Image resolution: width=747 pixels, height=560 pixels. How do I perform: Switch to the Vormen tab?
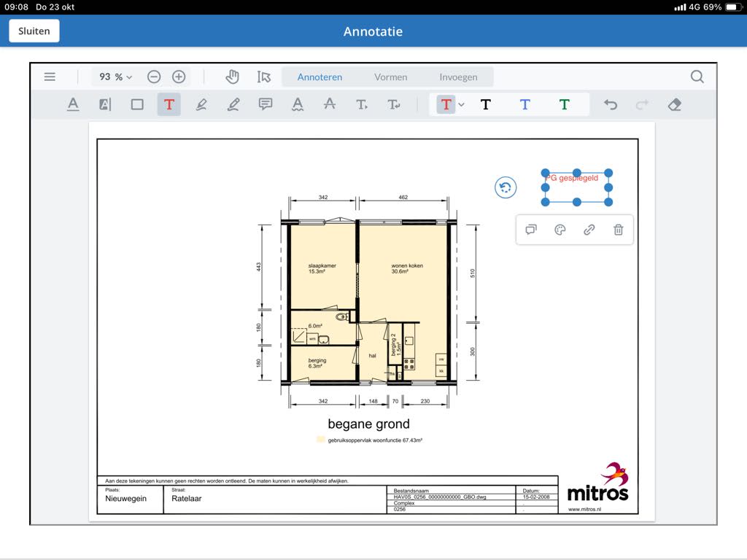(x=391, y=77)
